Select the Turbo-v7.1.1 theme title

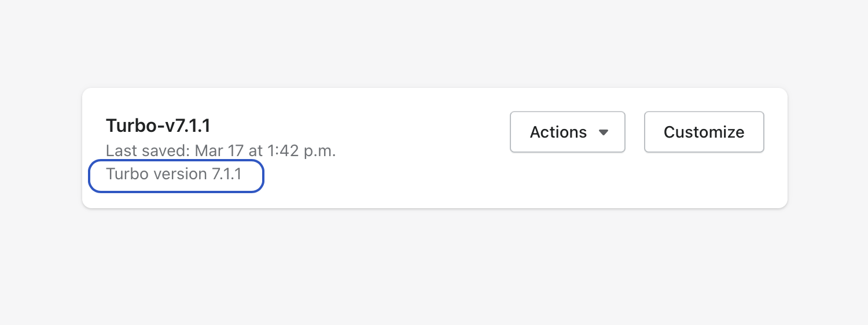click(x=158, y=125)
